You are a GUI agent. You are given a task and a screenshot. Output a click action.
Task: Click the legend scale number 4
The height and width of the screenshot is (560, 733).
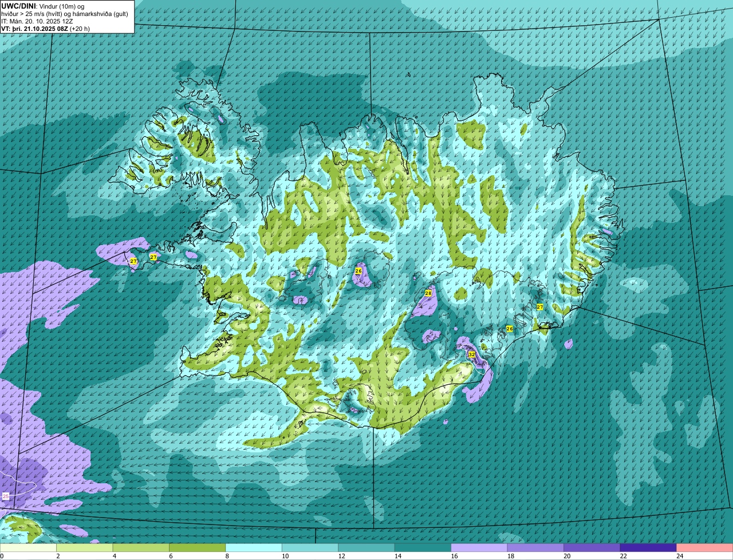[x=114, y=556]
